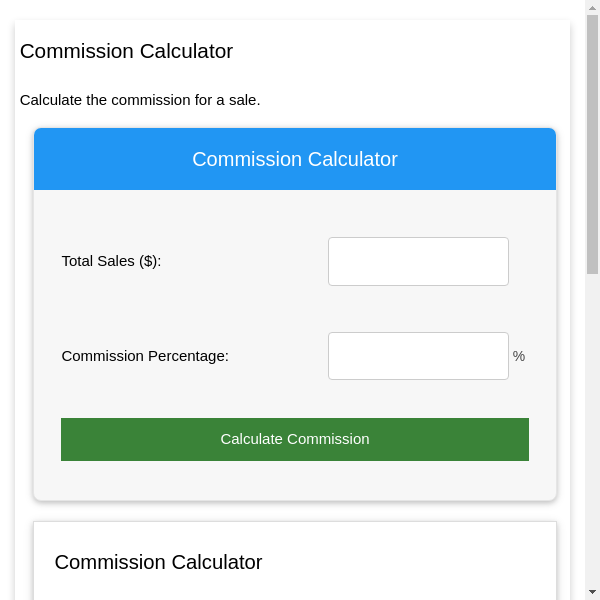Click the vertical scrollbar thumb
This screenshot has height=600, width=600.
592,140
